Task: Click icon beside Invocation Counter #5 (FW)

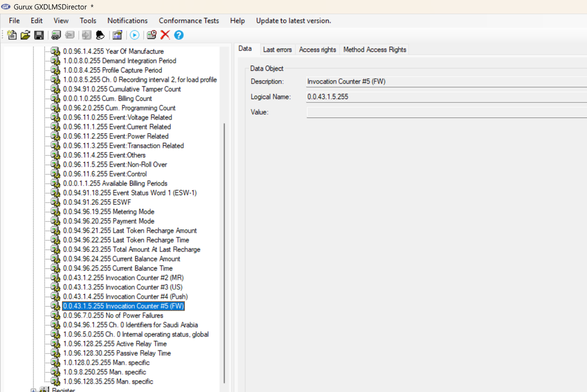Action: tap(55, 306)
